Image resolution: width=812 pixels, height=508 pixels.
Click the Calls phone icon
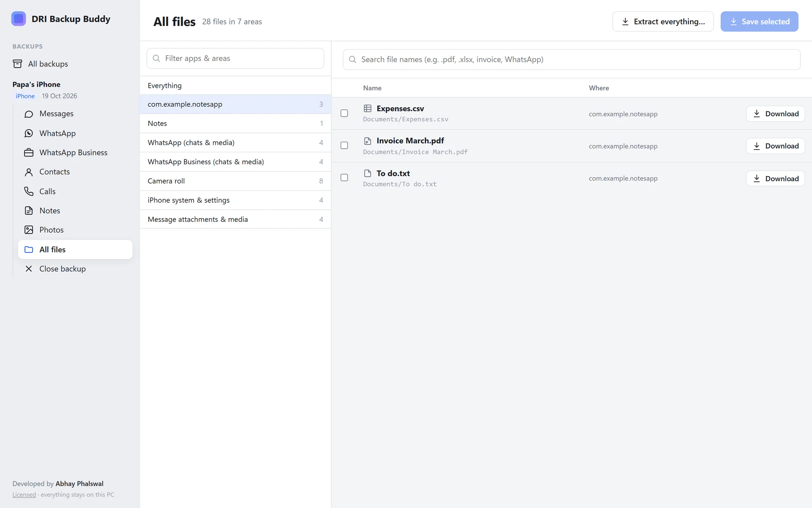pyautogui.click(x=29, y=191)
